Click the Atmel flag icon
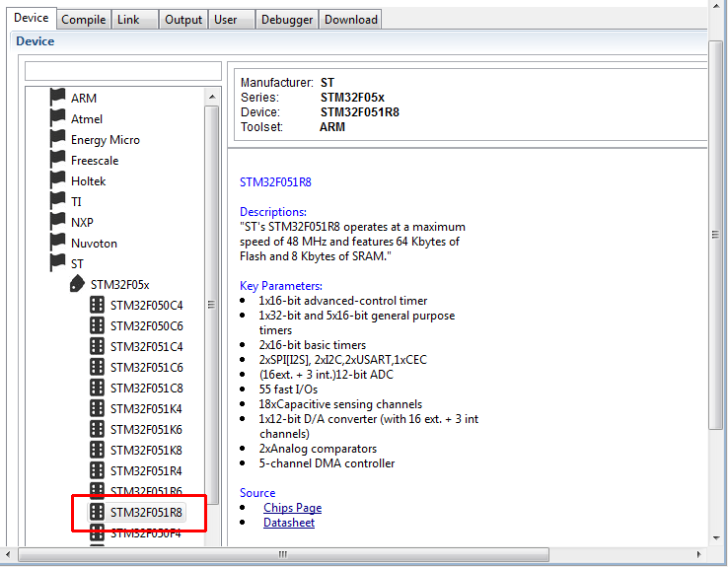Viewport: 728px width, 567px height. [58, 118]
